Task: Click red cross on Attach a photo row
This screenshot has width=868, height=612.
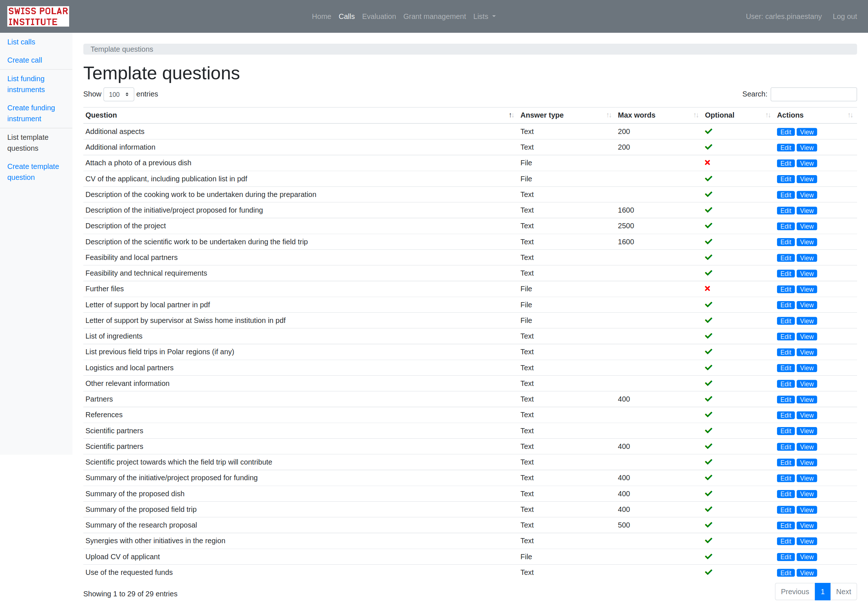Action: coord(708,163)
